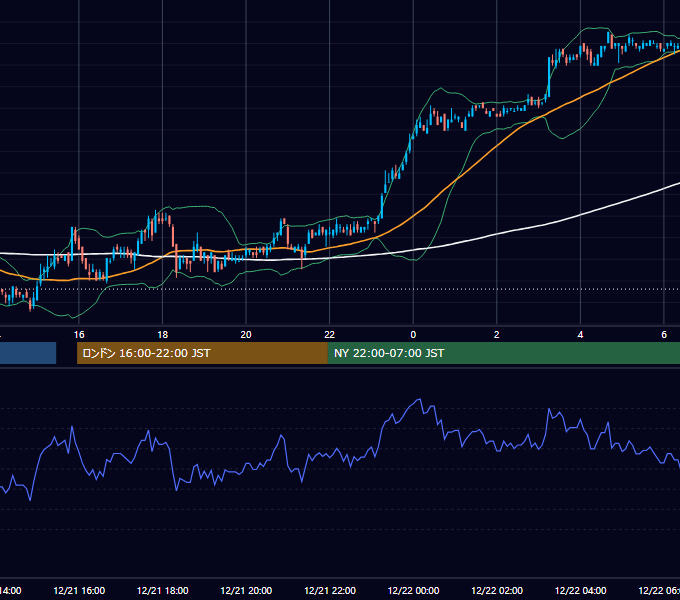Click the "4" hour label on the price chart axis
Screen dimensions: 680x600
[580, 335]
